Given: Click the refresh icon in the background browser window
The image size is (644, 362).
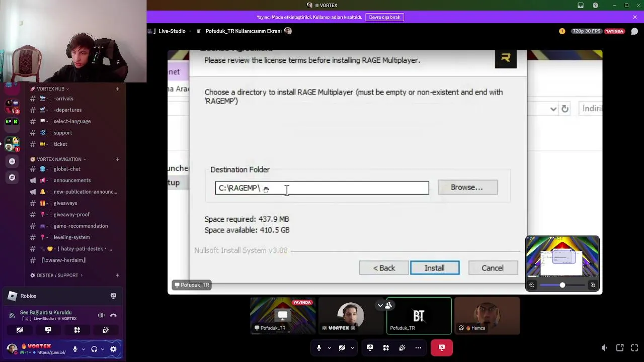Looking at the screenshot, I should (565, 109).
